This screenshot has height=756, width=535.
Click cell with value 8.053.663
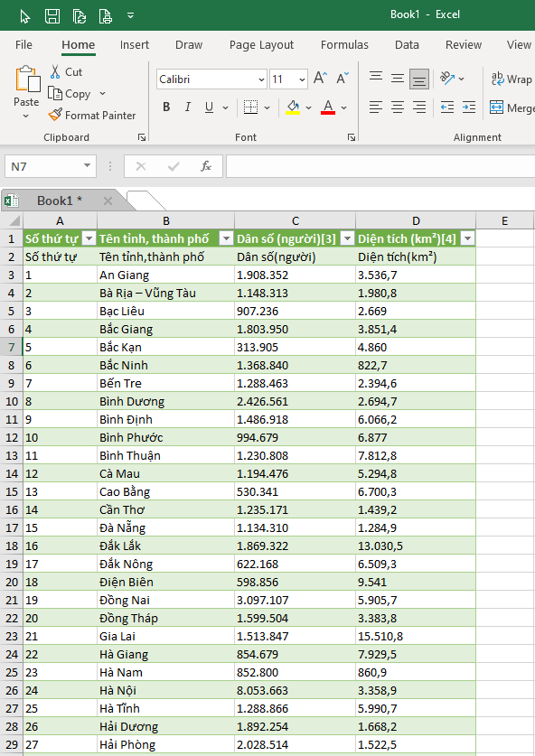(x=296, y=690)
